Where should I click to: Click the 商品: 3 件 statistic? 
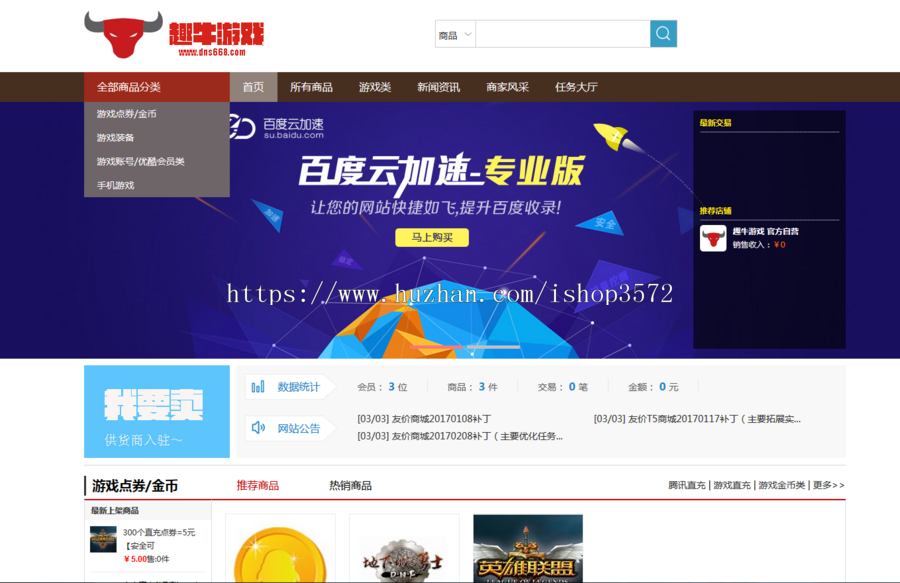pyautogui.click(x=472, y=387)
